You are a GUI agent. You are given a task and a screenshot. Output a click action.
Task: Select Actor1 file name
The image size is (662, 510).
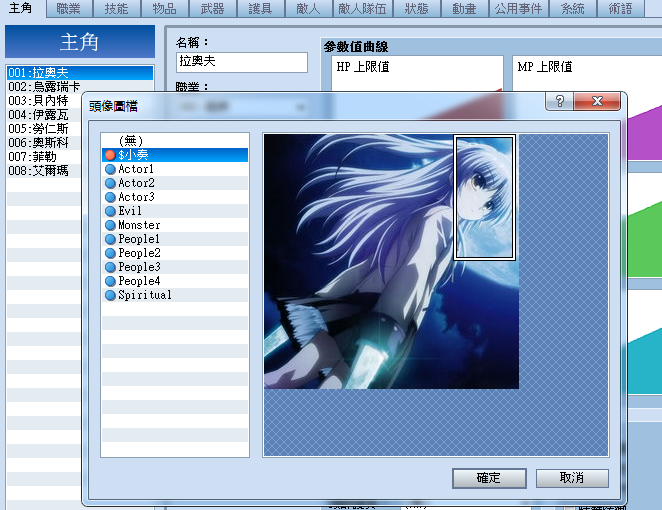[136, 169]
